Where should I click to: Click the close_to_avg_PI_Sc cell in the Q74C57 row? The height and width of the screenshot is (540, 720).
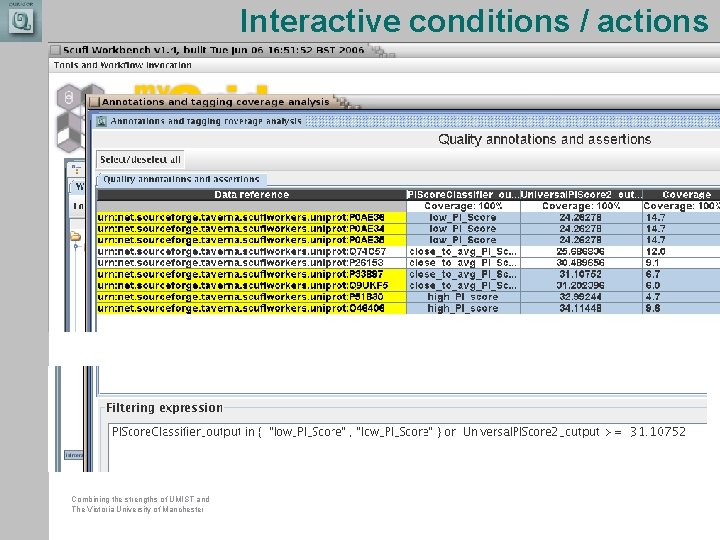pyautogui.click(x=463, y=252)
